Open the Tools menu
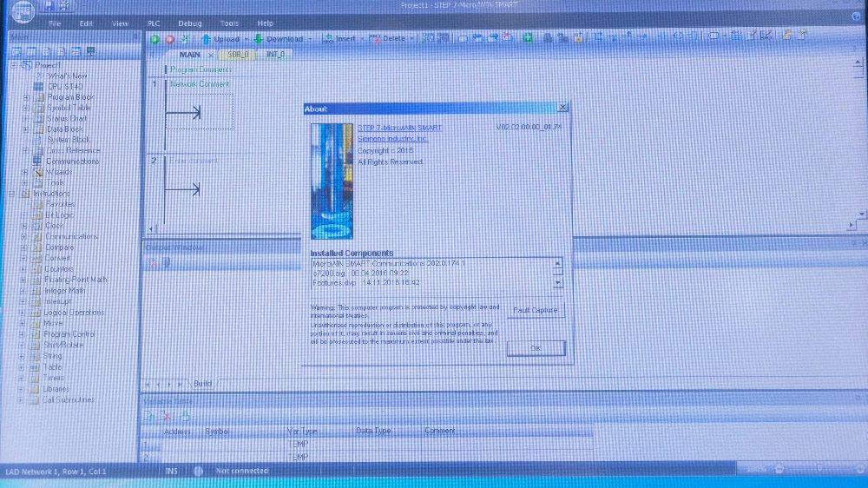 point(229,23)
